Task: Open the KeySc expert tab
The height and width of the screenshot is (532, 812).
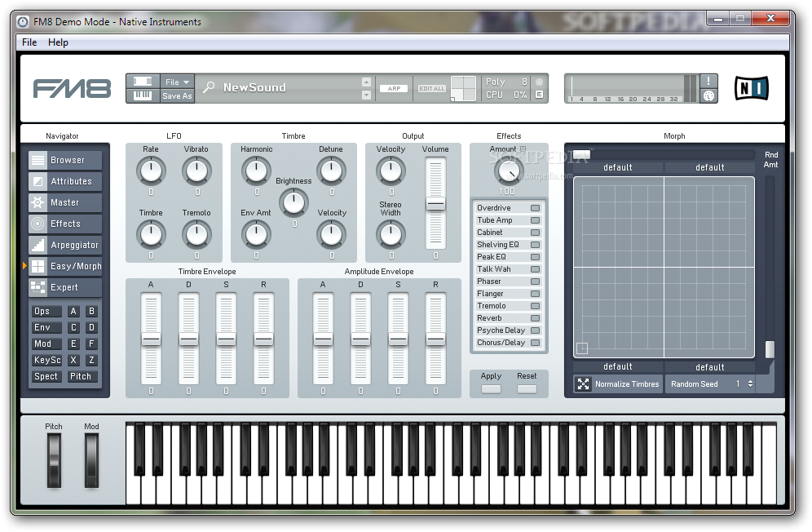Action: click(46, 360)
